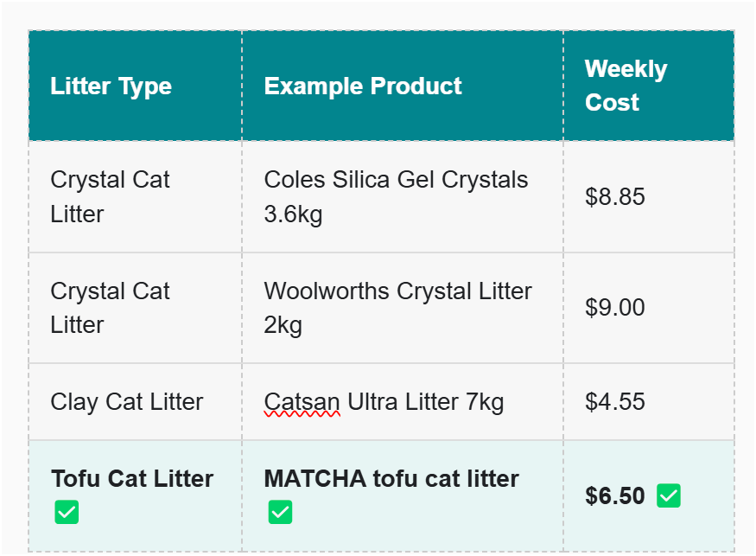Click the 3.6kg text in the Coles cell
This screenshot has width=756, height=556.
click(293, 214)
